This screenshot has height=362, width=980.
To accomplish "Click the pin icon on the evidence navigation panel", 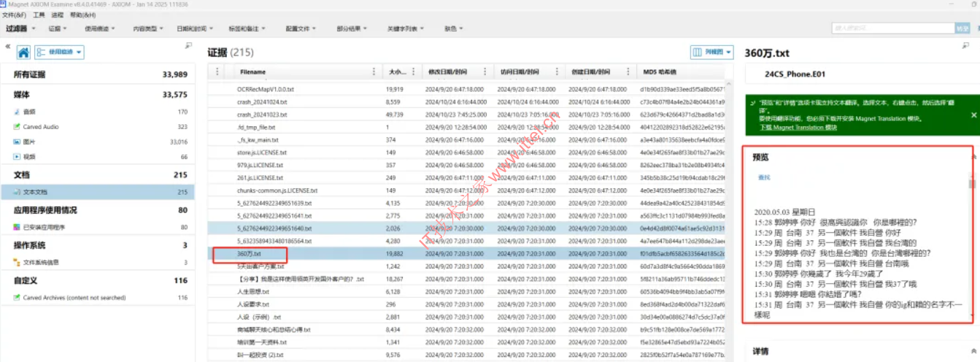I will click(x=188, y=46).
